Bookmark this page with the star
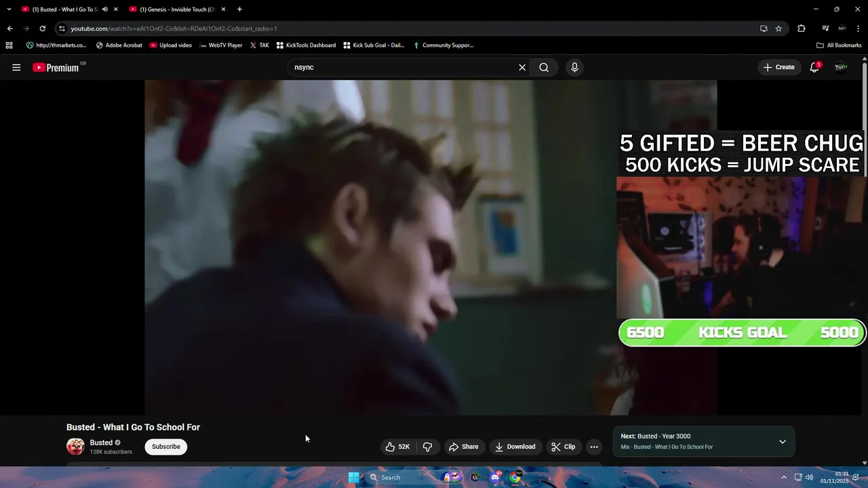Viewport: 868px width, 488px height. (x=778, y=28)
